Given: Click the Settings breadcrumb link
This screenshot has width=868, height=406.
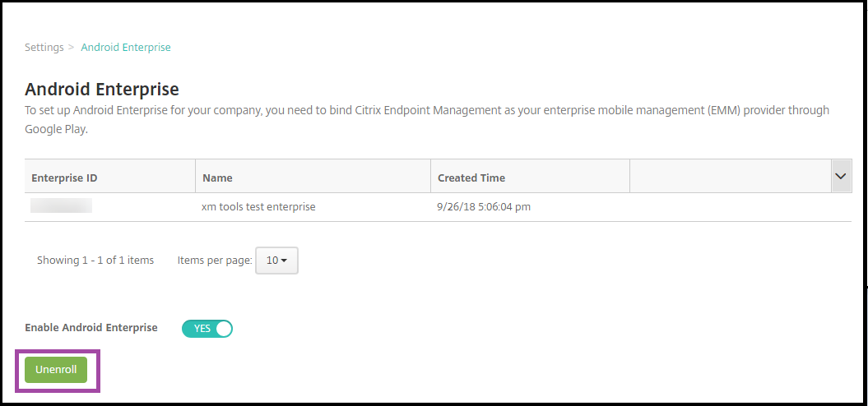Looking at the screenshot, I should pos(44,48).
